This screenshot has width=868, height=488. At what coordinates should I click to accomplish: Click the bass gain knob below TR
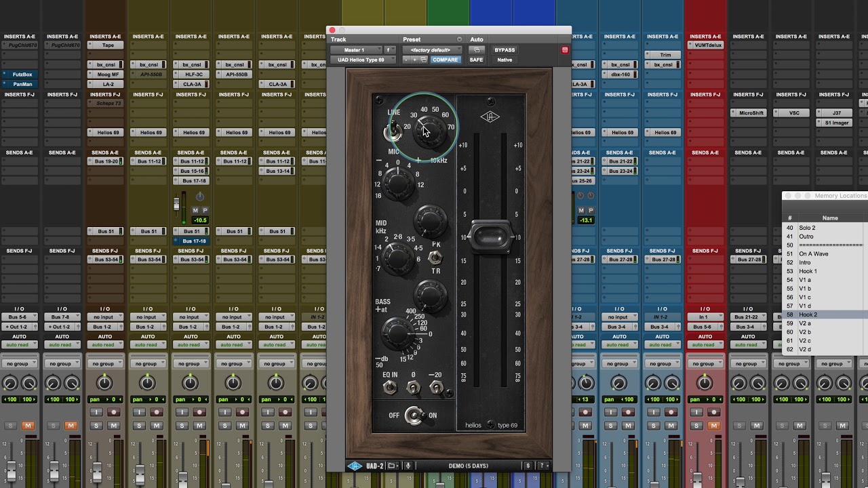[x=430, y=296]
